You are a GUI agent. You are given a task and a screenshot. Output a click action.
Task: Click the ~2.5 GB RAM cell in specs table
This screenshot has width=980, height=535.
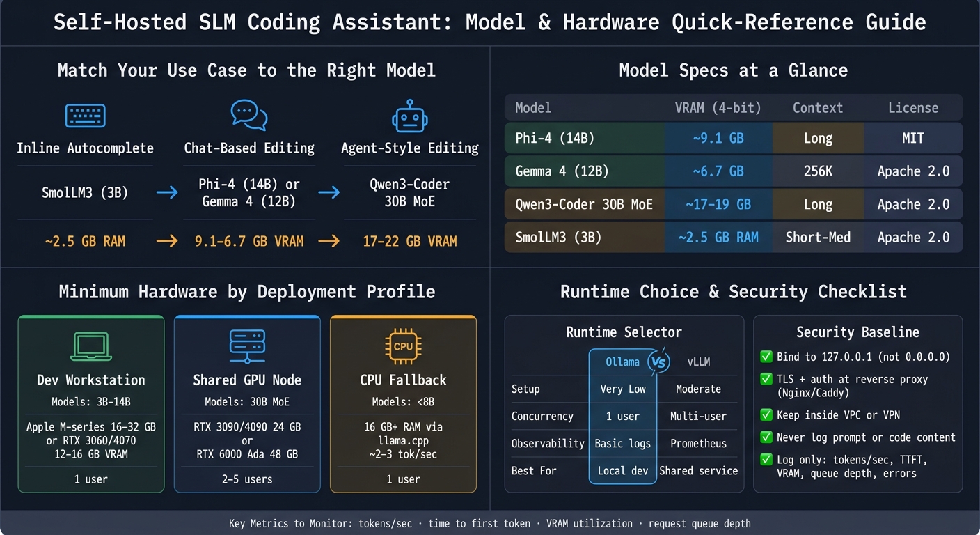coord(718,237)
